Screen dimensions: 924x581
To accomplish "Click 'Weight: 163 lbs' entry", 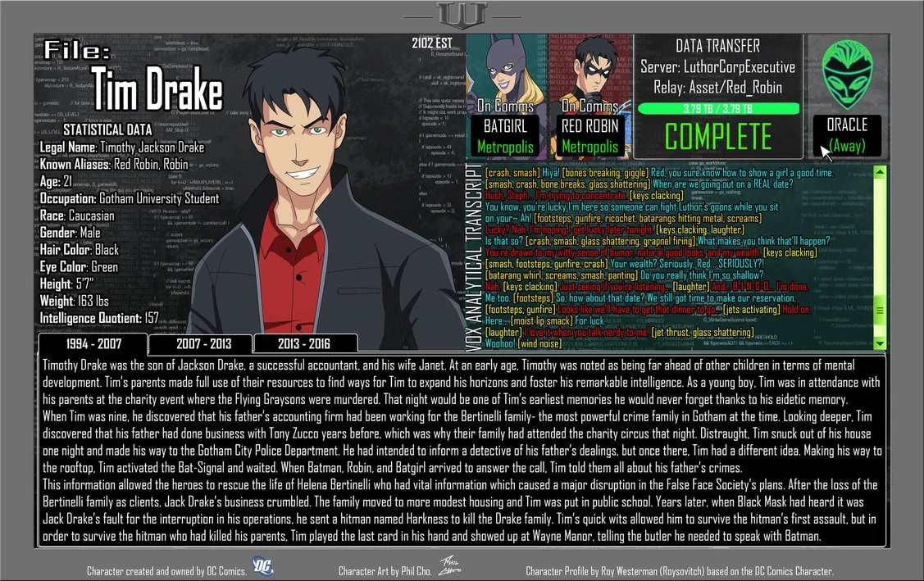I will click(x=75, y=301).
